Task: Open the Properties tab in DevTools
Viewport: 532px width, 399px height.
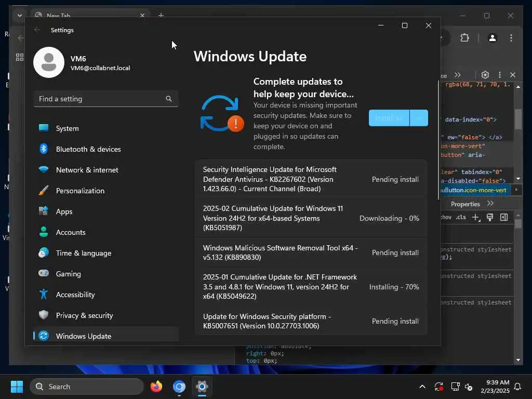Action: tap(465, 204)
